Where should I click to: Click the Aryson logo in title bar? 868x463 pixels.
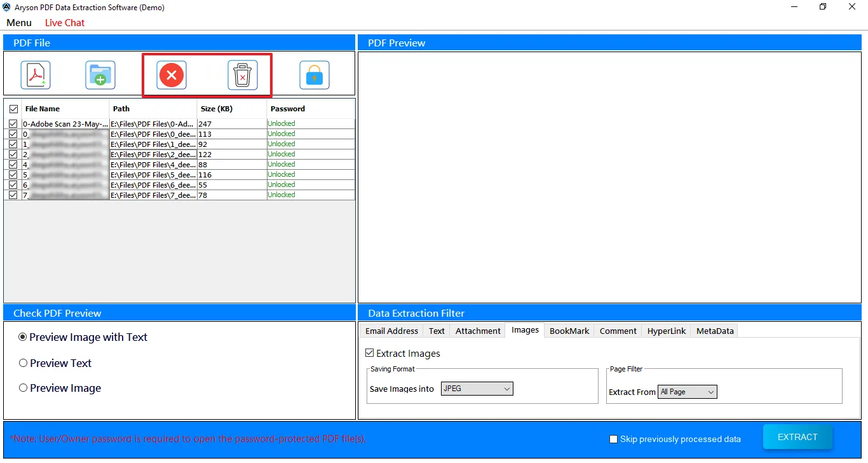pyautogui.click(x=7, y=7)
